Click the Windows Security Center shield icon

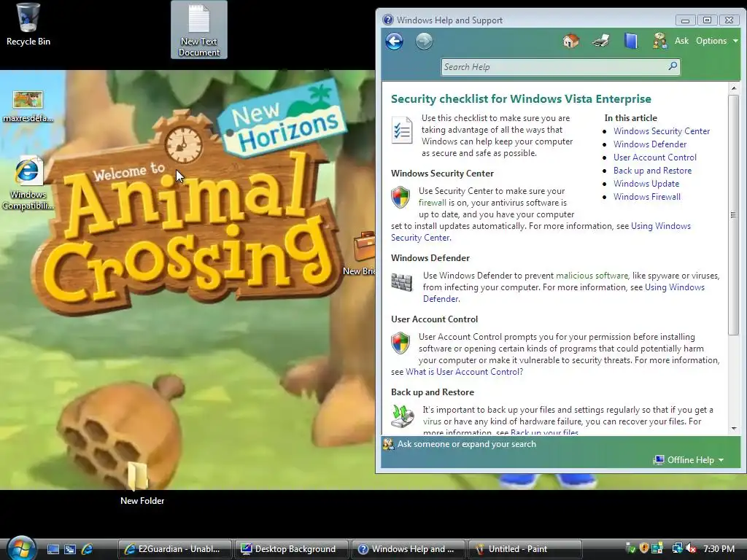[400, 197]
